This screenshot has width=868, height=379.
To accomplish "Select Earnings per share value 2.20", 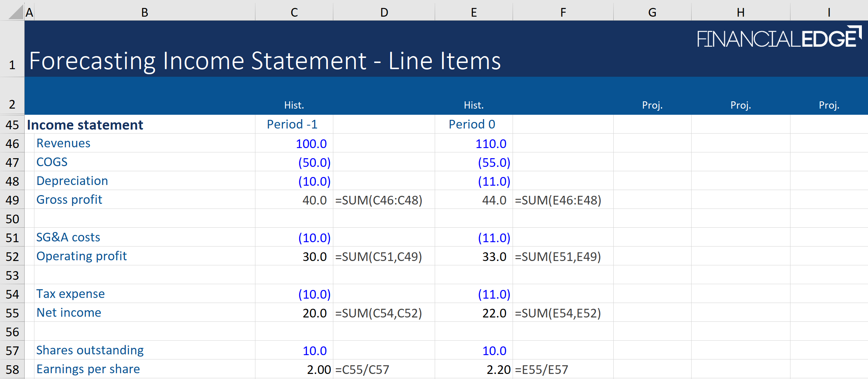I will [x=498, y=370].
